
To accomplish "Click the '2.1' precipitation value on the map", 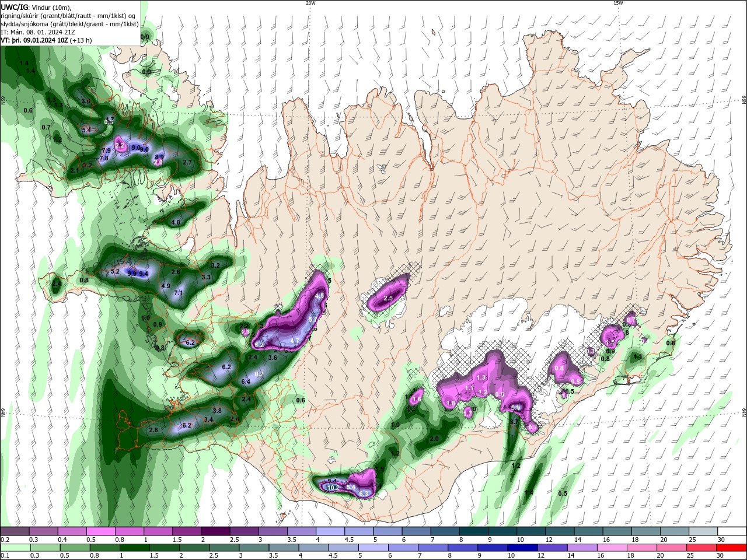I will [74, 170].
